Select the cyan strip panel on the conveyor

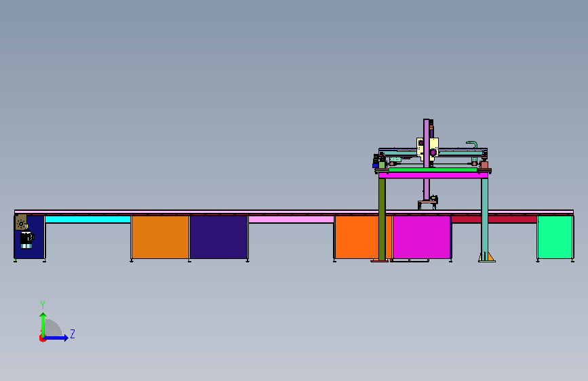[87, 220]
